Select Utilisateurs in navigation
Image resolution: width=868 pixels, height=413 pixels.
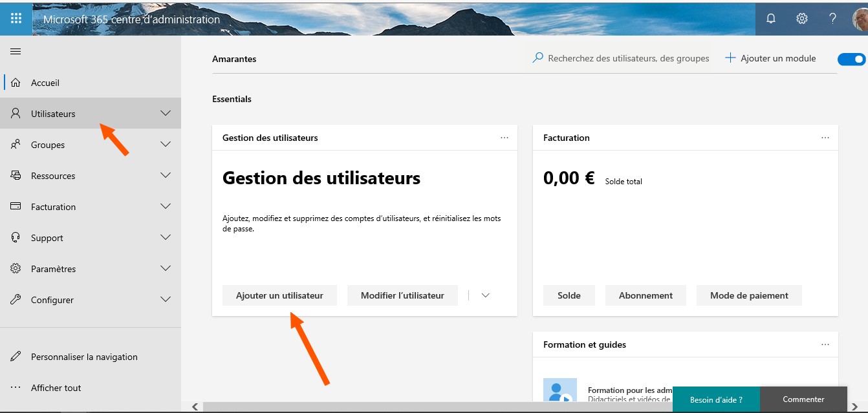tap(91, 113)
